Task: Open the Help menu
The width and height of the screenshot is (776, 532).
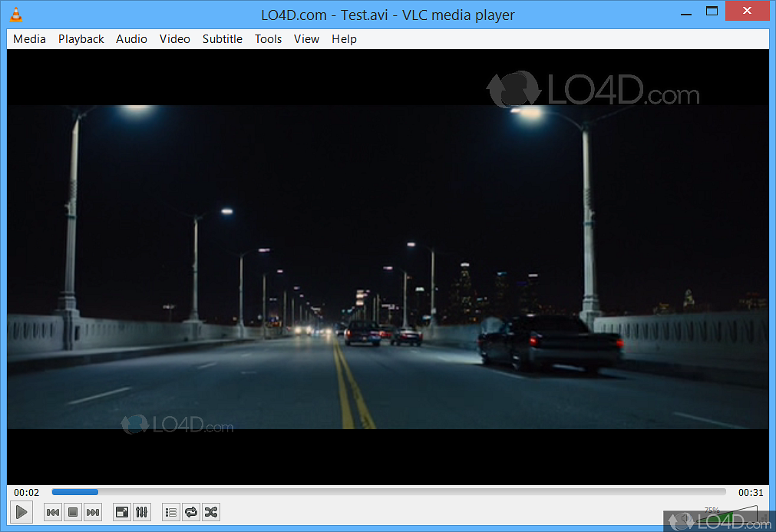Action: coord(344,39)
